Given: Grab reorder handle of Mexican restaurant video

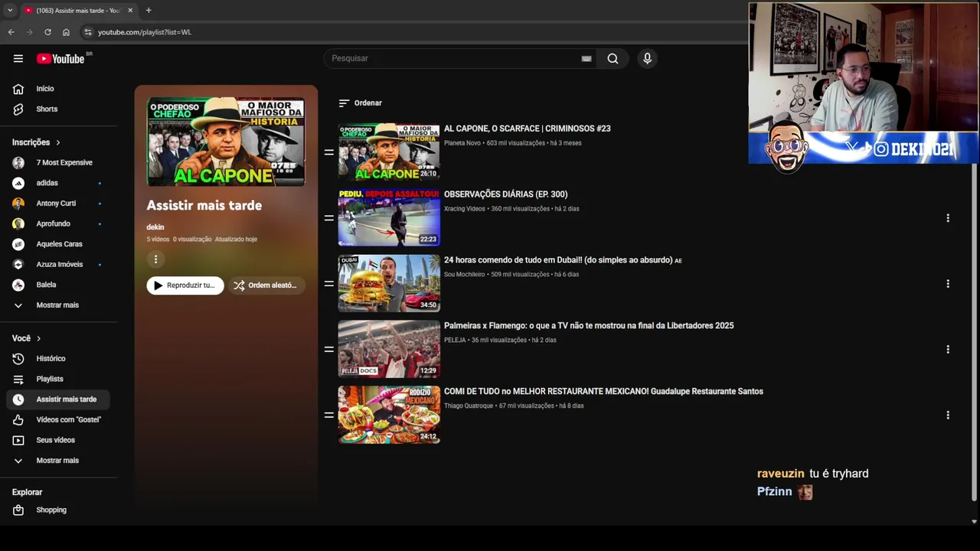Looking at the screenshot, I should click(x=328, y=415).
